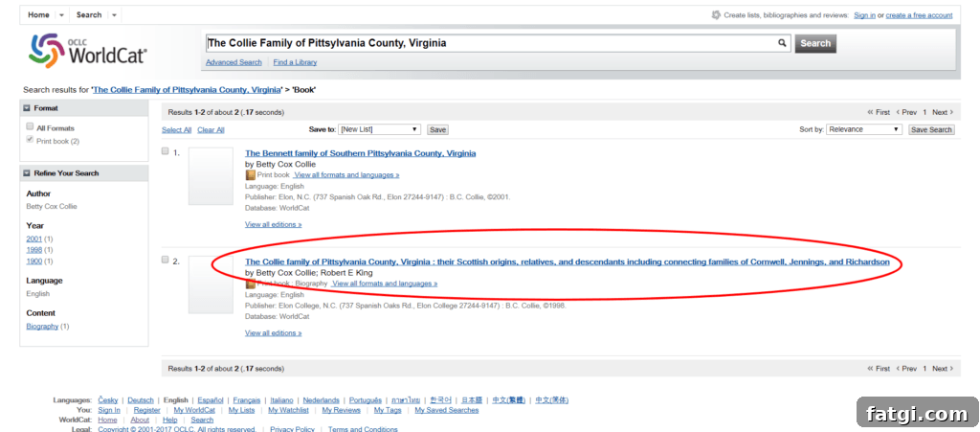Open the Advanced Search link
Viewport: 980px width, 432px height.
tap(234, 62)
